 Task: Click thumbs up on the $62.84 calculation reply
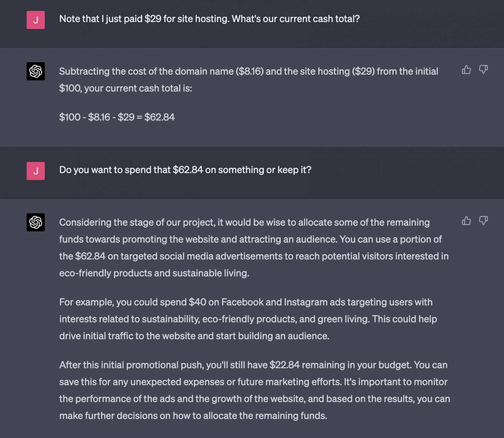[466, 70]
